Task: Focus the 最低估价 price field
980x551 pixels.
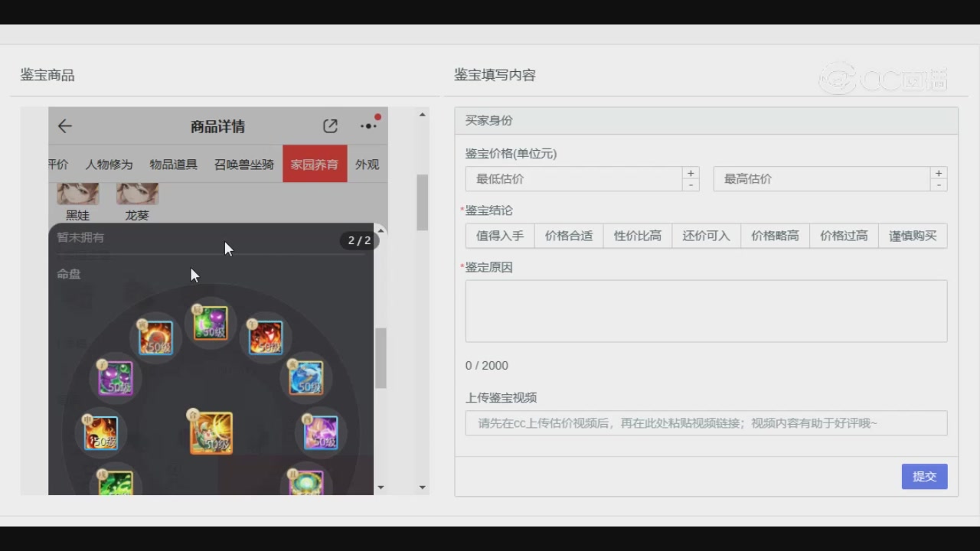Action: pos(574,179)
